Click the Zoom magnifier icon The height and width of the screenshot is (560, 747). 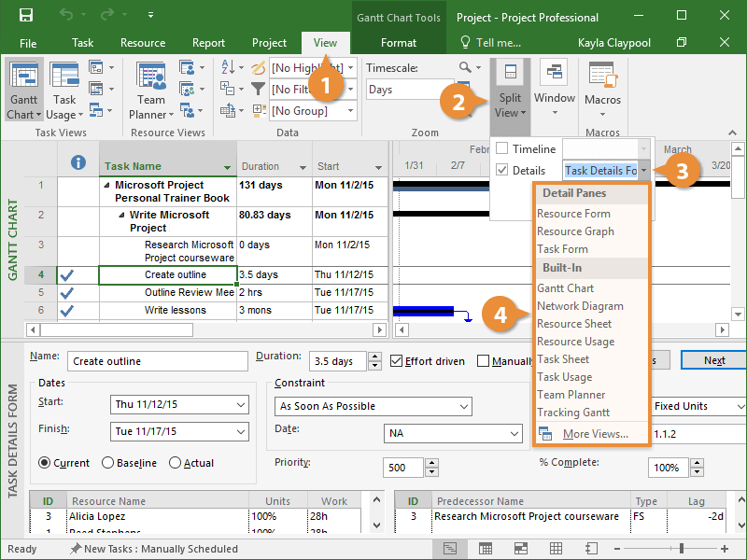466,67
